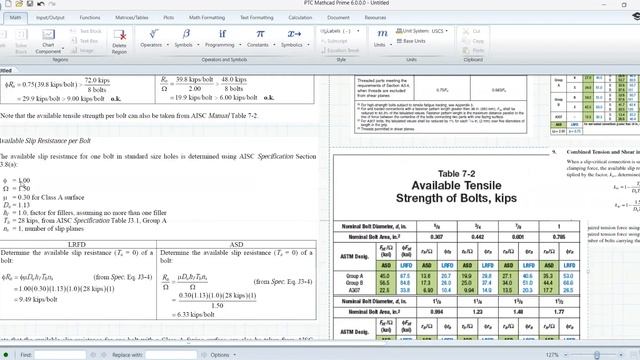Expand the Chart Component dropdown arrow
This screenshot has height=360, width=640.
coord(63,48)
